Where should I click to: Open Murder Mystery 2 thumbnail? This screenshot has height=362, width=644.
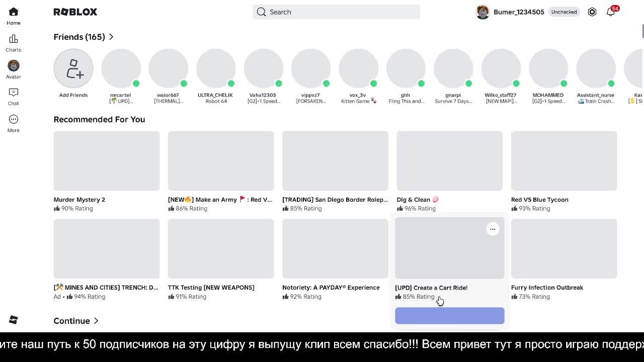coord(107,161)
